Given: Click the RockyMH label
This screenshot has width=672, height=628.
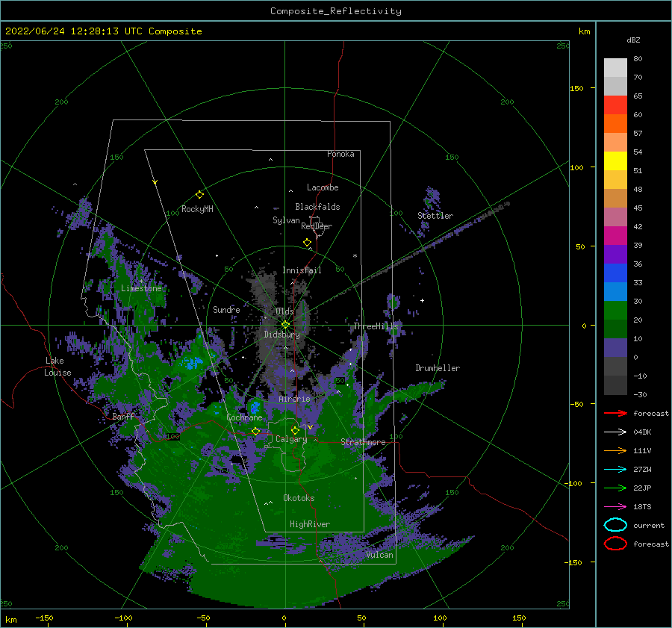Looking at the screenshot, I should click(197, 209).
